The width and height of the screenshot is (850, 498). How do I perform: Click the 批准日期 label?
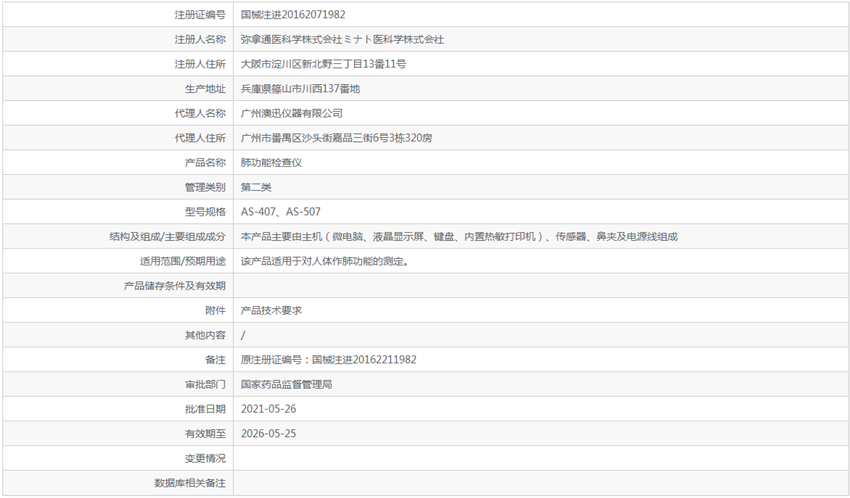coord(205,409)
